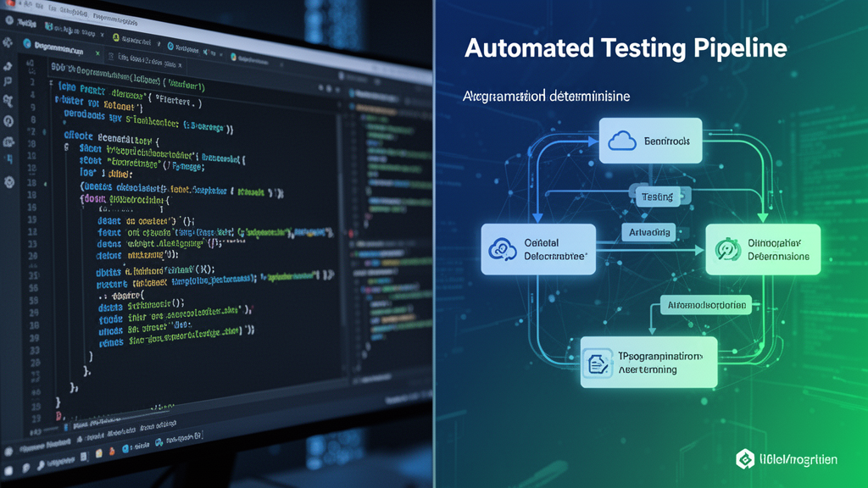Click the hexagon logo in the bottom-right corner
The width and height of the screenshot is (868, 488).
[744, 459]
